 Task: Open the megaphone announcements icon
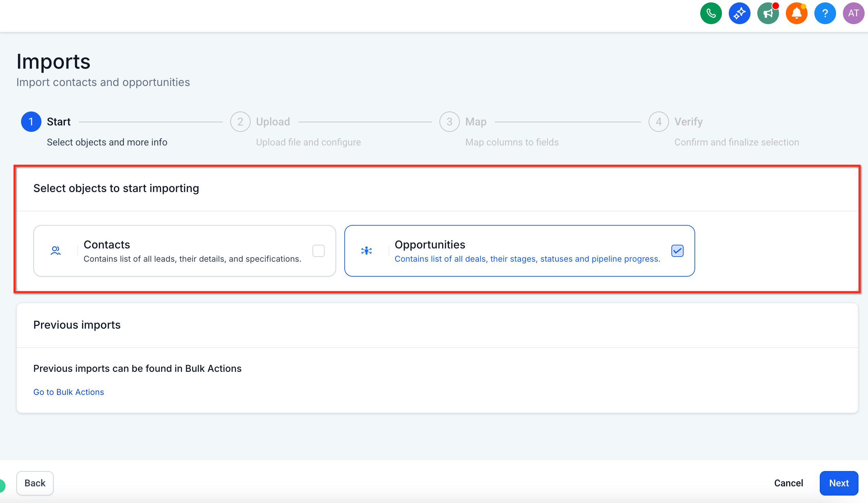click(768, 14)
